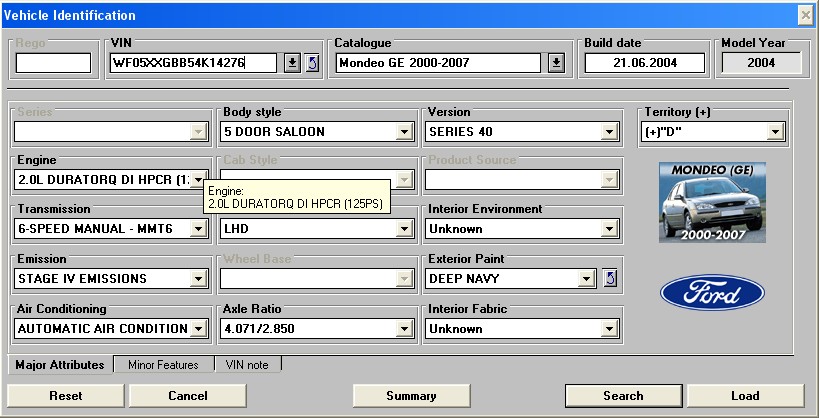Expand the Territory (+) dropdown

[x=775, y=132]
